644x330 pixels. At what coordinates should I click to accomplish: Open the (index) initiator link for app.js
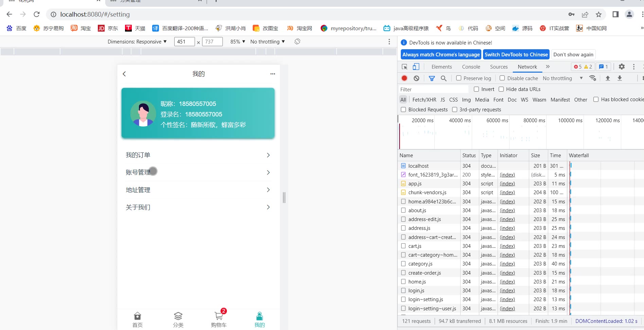(x=507, y=183)
